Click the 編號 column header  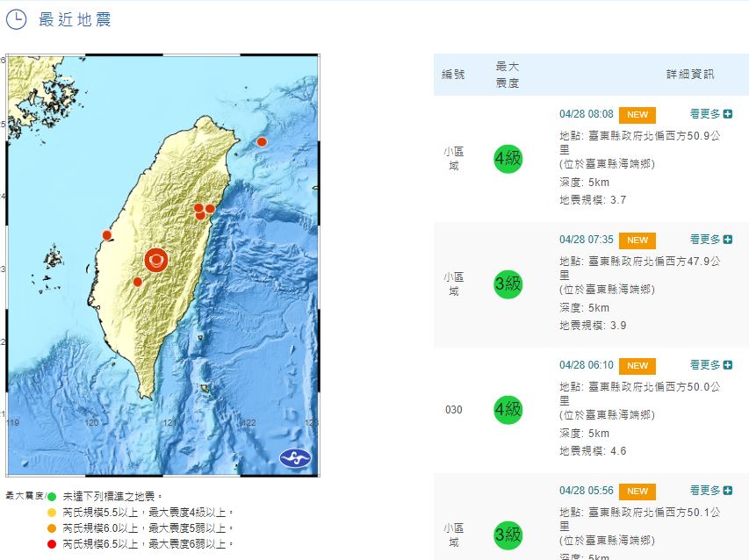(x=453, y=75)
